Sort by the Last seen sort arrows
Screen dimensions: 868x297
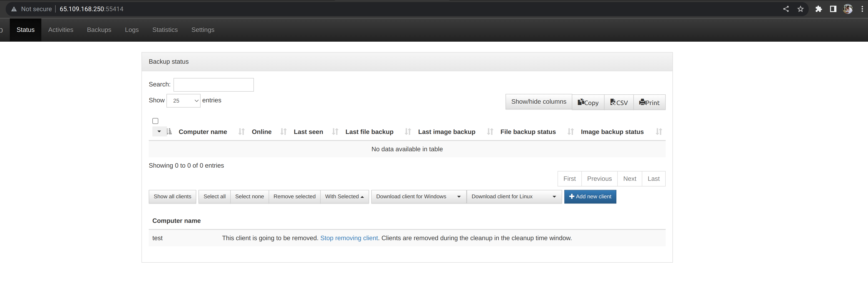coord(335,132)
